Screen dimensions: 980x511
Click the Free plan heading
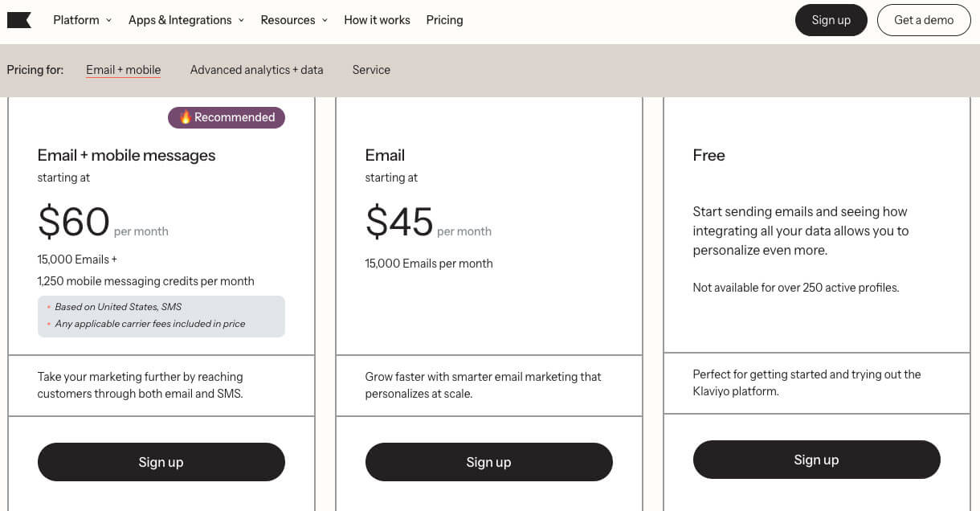tap(708, 155)
